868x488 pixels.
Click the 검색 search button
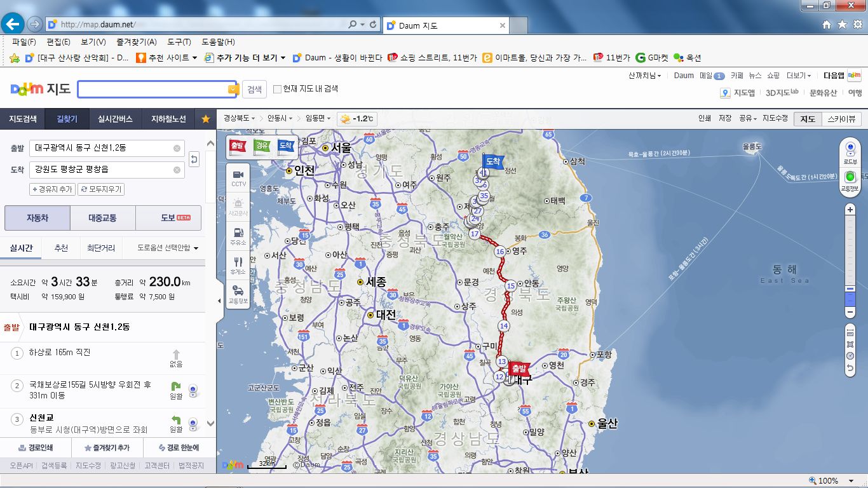coord(255,90)
